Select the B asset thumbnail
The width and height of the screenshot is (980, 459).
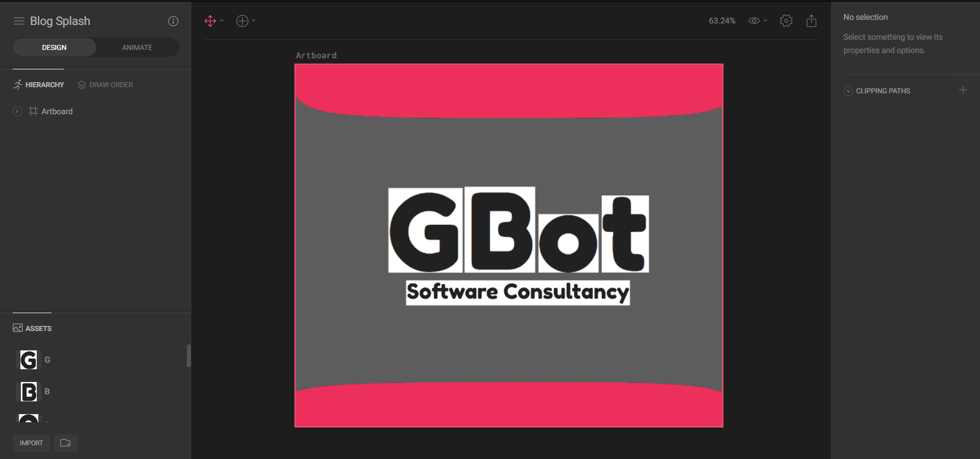[x=29, y=391]
